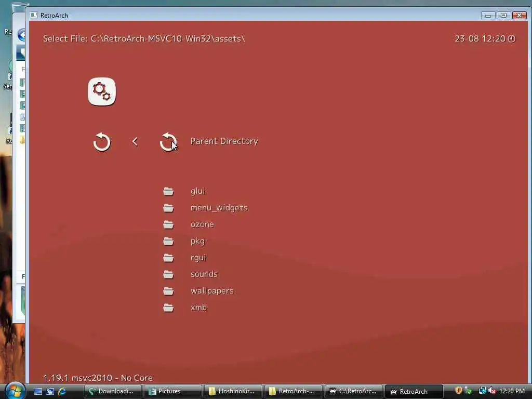Select the ozone directory name
This screenshot has width=532, height=399.
pos(202,224)
